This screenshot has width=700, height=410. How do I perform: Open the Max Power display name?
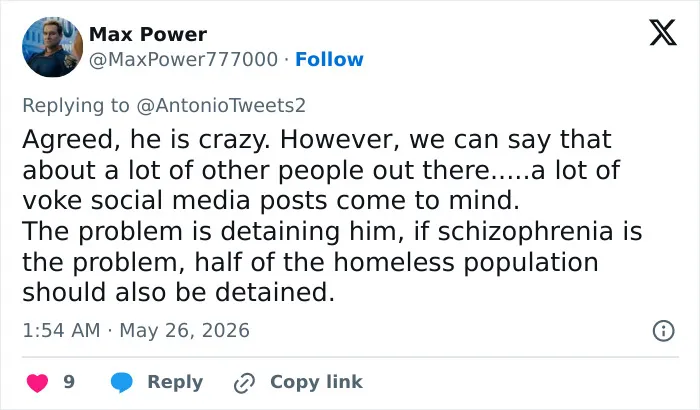[148, 34]
